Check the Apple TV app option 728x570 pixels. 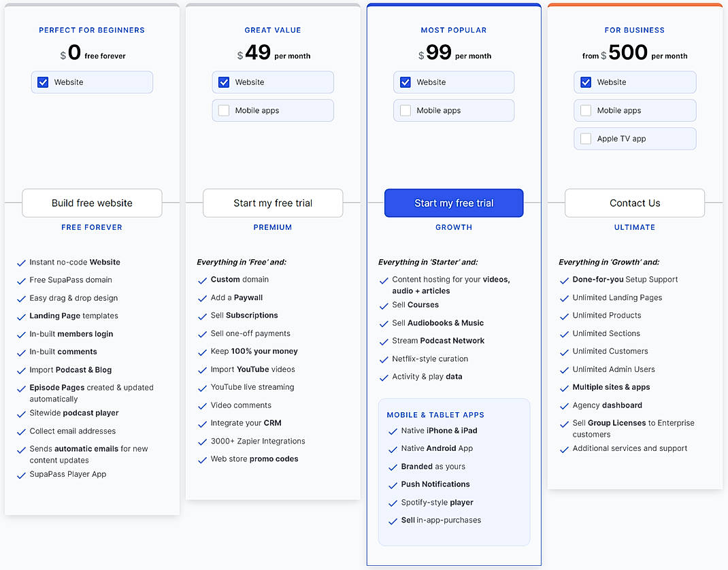585,138
